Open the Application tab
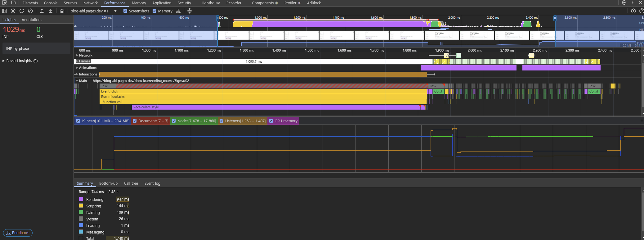Viewport: 644px width, 240px height. point(162,3)
